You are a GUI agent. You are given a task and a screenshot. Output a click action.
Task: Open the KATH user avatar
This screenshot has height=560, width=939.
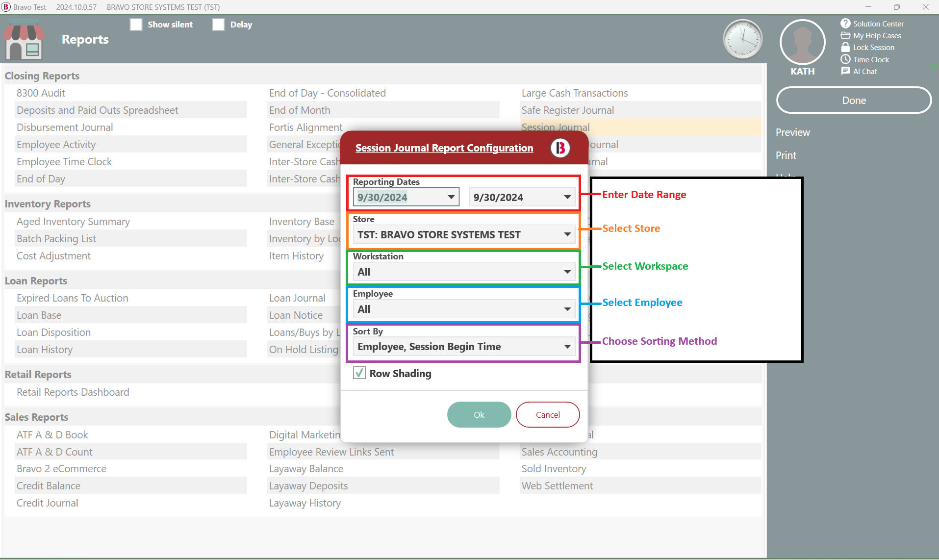[x=803, y=42]
